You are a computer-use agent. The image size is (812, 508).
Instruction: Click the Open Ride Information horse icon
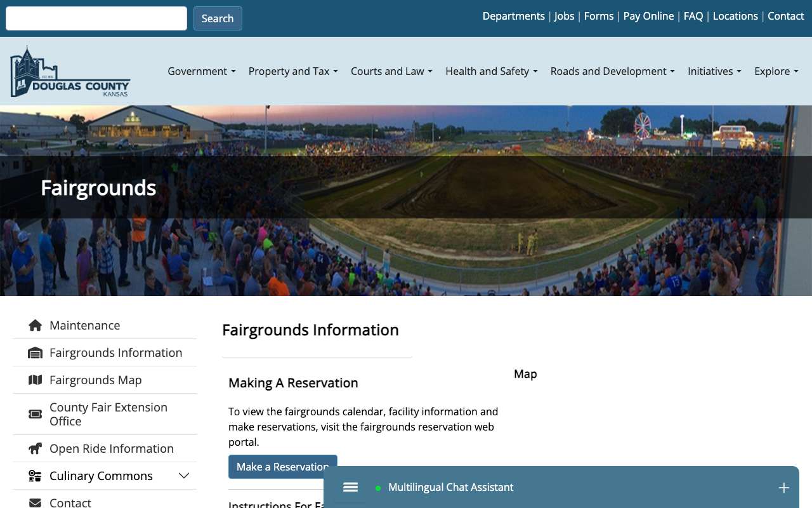point(36,448)
